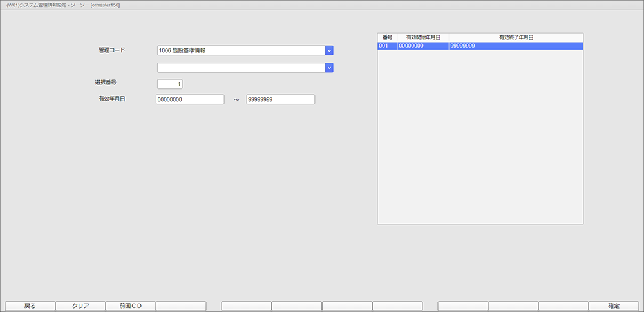Click the blank button left of 確定
Viewport: 644px width, 312px height.
563,306
